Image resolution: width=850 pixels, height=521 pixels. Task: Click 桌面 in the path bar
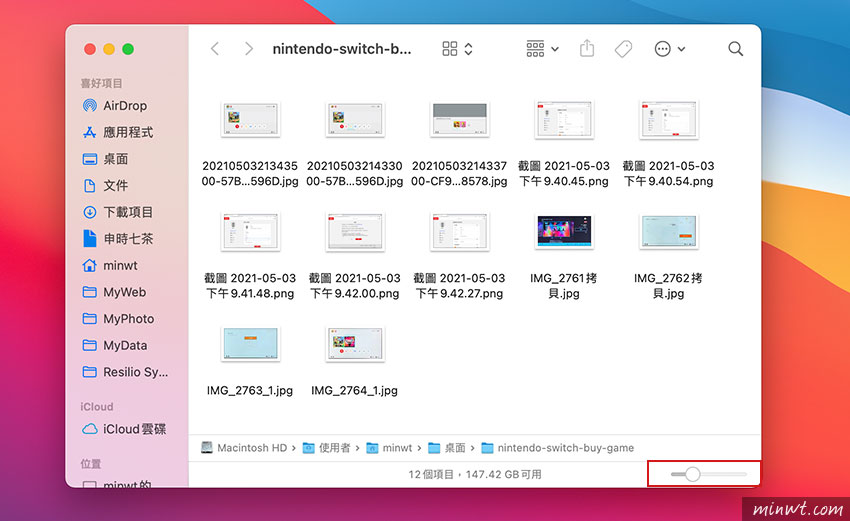447,448
